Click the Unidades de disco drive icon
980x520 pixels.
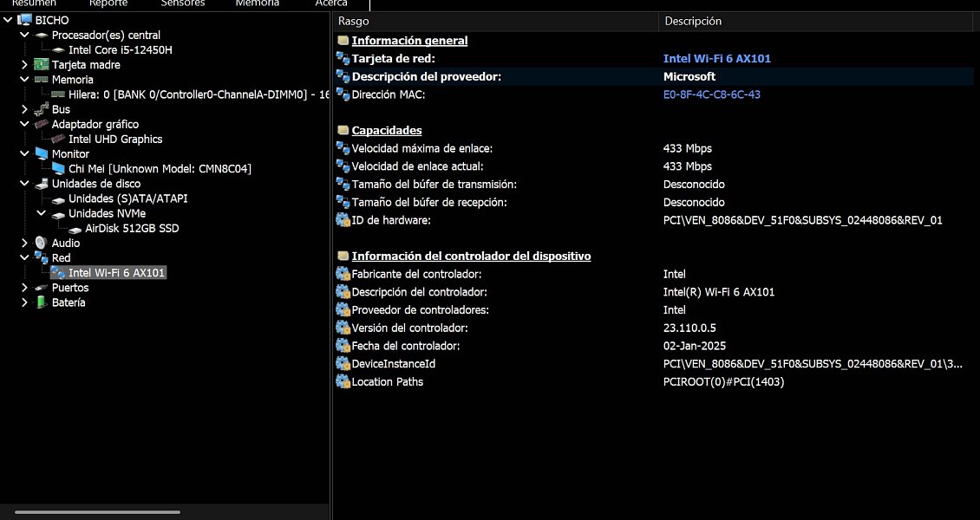(42, 184)
